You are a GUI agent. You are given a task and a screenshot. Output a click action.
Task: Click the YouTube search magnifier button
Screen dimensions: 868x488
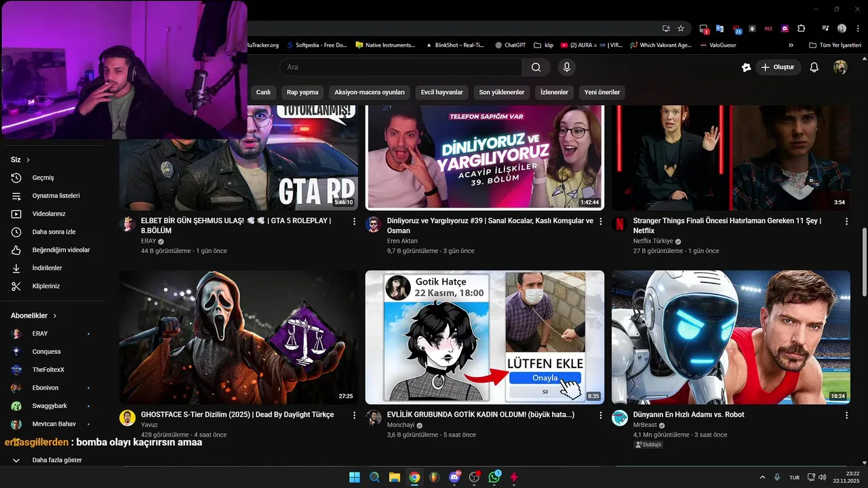(x=536, y=67)
